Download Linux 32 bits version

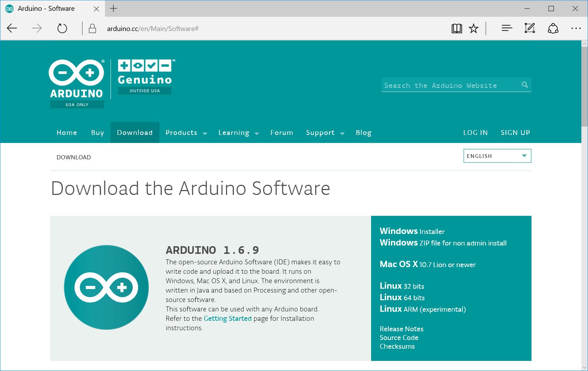[x=402, y=286]
